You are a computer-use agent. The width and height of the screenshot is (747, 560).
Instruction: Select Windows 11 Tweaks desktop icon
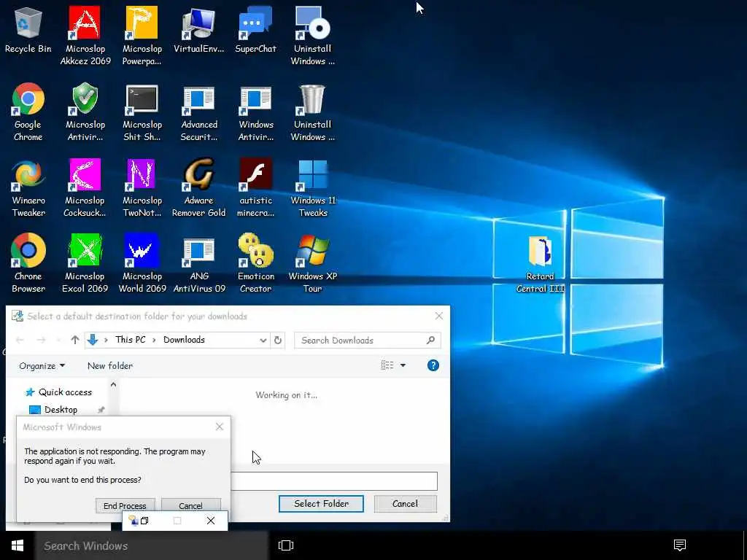312,187
